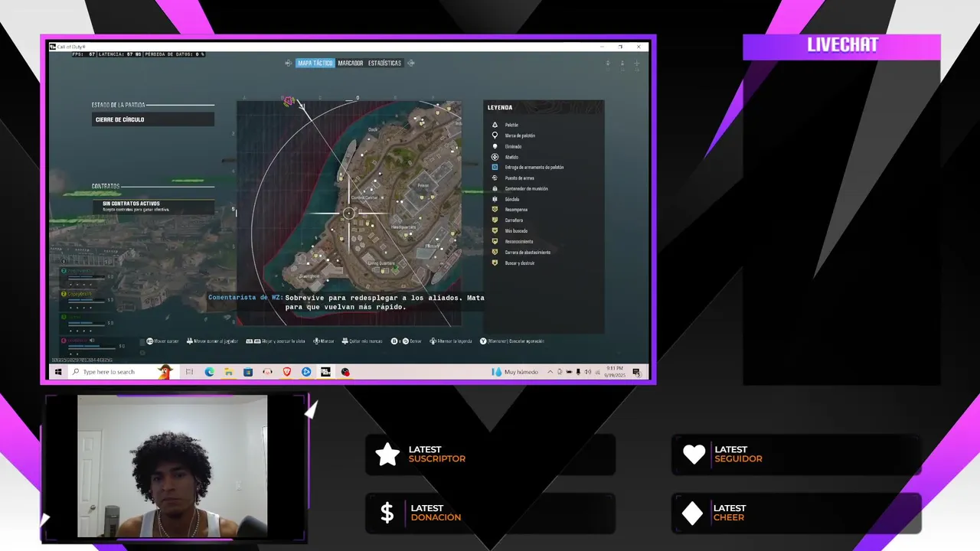Click the Carroñero contract legend icon
This screenshot has width=980, height=551.
tap(495, 220)
